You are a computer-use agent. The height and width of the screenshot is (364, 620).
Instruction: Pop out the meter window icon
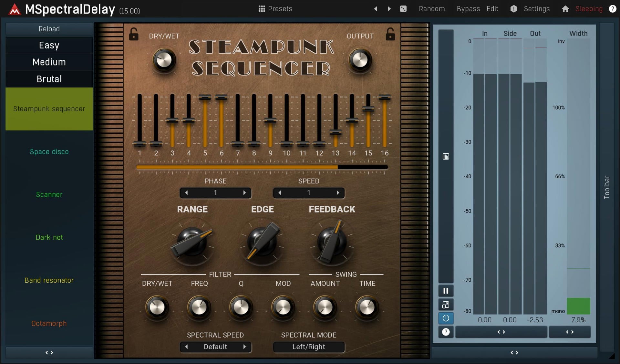pos(446,305)
